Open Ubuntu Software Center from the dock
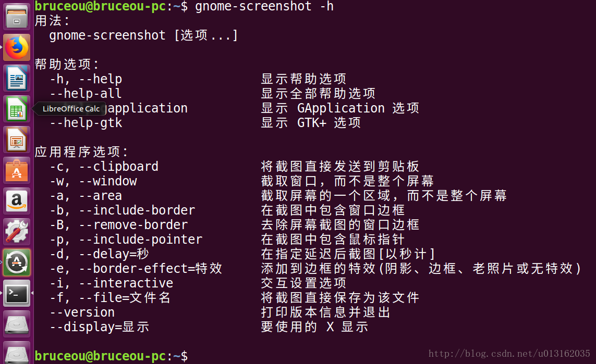Viewport: 596px width, 364px height. tap(17, 170)
